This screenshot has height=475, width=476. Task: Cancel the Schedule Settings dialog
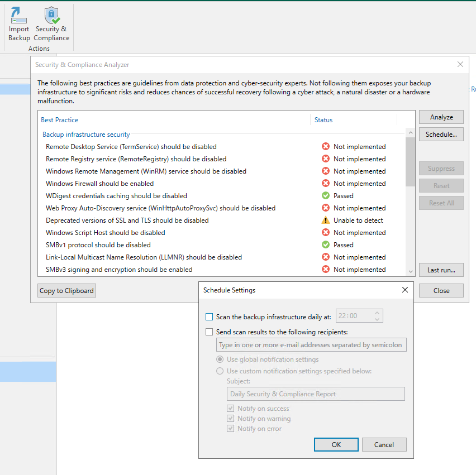384,444
